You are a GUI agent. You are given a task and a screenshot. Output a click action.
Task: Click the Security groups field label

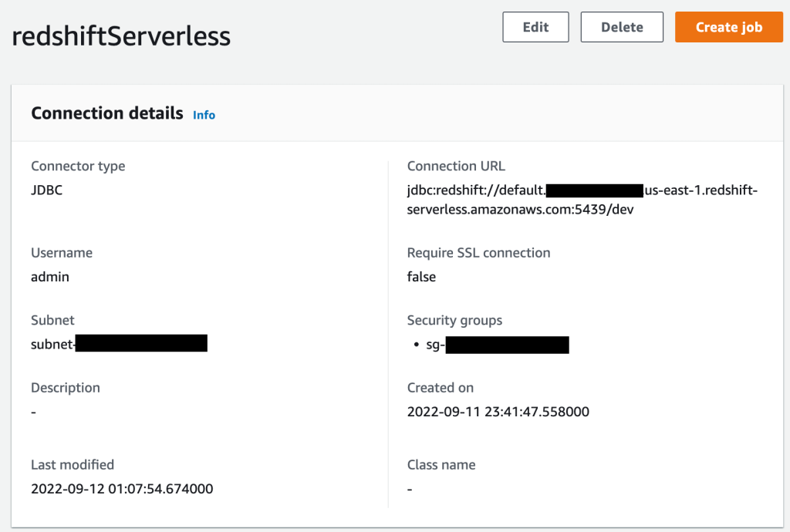[454, 320]
